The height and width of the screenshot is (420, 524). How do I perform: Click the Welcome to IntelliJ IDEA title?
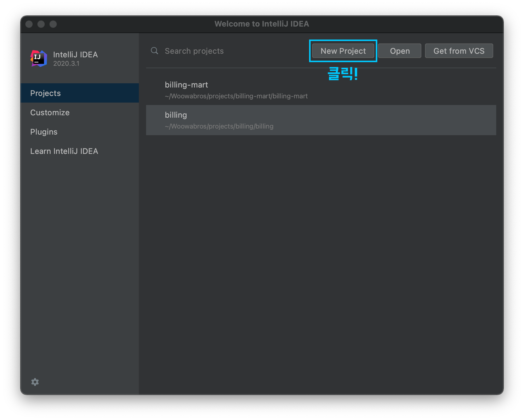point(262,24)
